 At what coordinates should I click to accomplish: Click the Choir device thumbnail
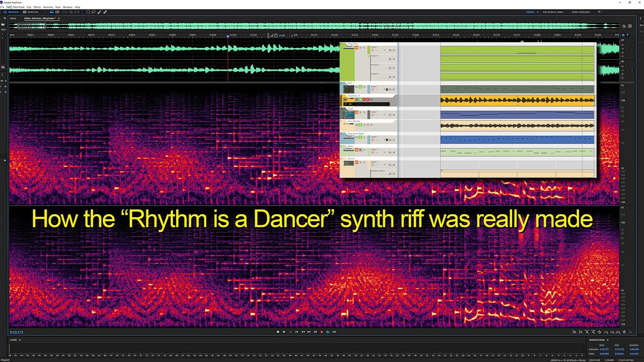pyautogui.click(x=349, y=114)
